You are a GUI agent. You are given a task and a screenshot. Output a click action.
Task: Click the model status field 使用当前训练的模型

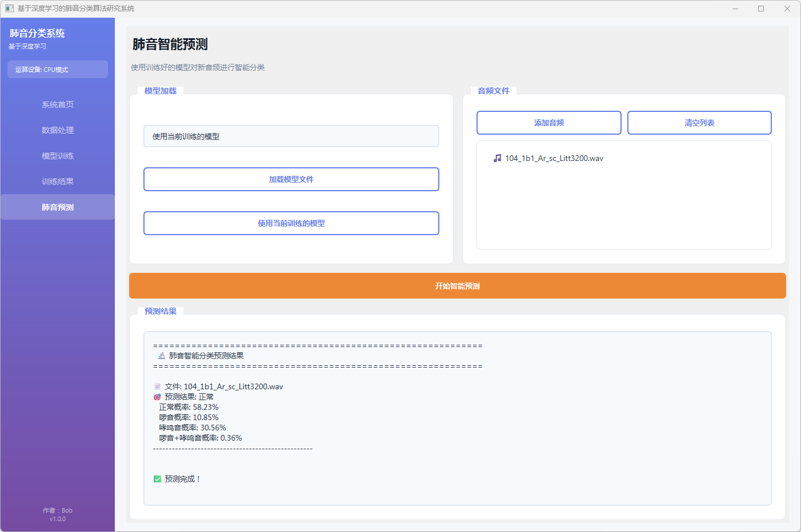[291, 136]
